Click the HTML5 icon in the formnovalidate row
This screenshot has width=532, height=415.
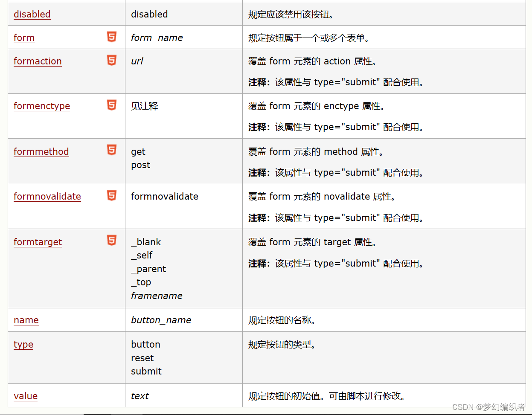pos(112,195)
